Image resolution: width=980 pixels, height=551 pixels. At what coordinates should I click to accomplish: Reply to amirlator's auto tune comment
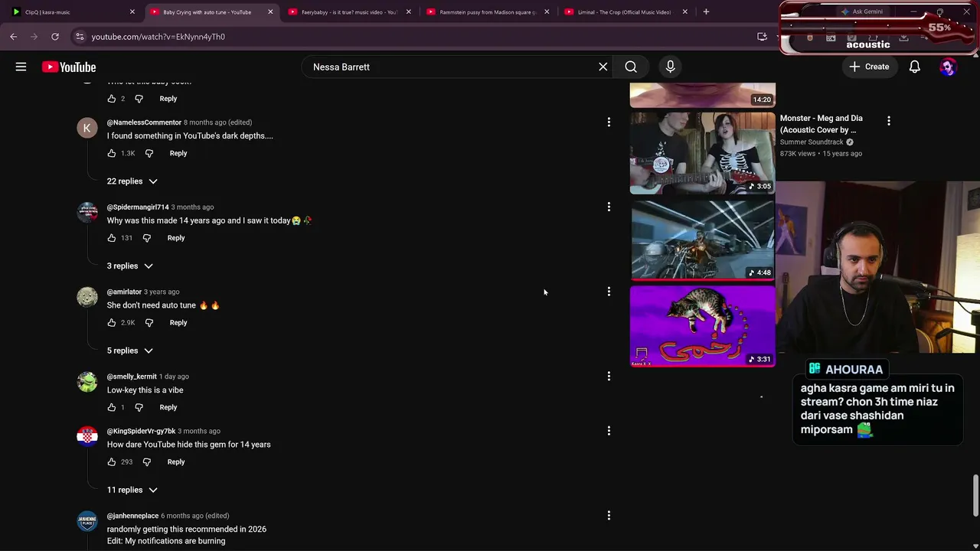(x=178, y=323)
